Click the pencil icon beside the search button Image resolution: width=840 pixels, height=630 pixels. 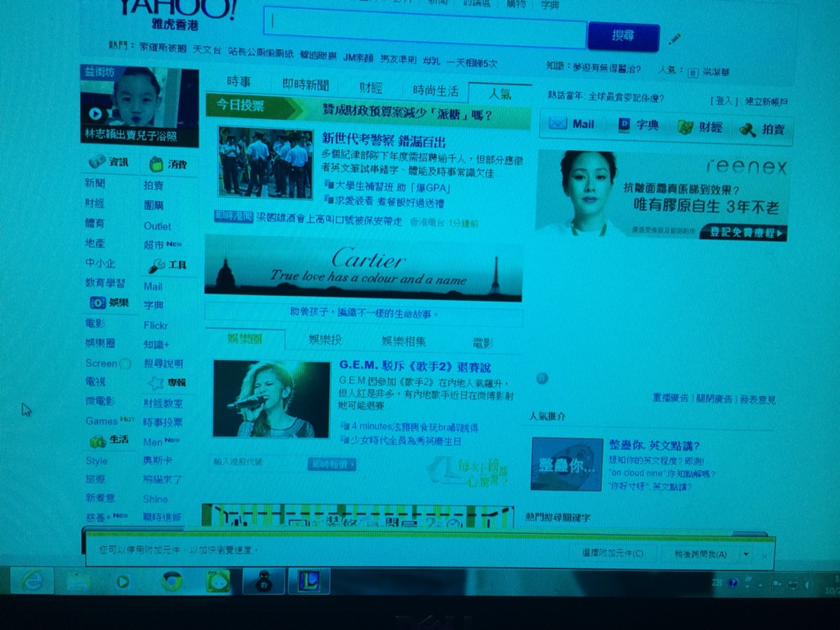click(674, 39)
